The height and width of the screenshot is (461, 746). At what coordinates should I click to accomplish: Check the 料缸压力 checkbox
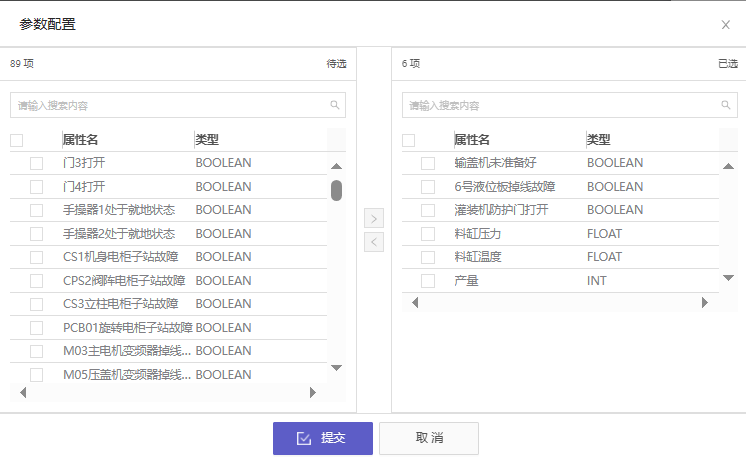click(x=428, y=234)
